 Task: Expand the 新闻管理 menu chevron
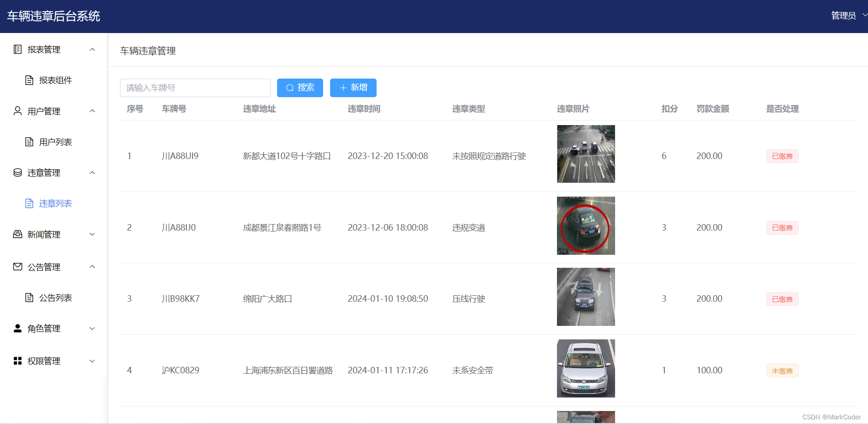pyautogui.click(x=92, y=234)
